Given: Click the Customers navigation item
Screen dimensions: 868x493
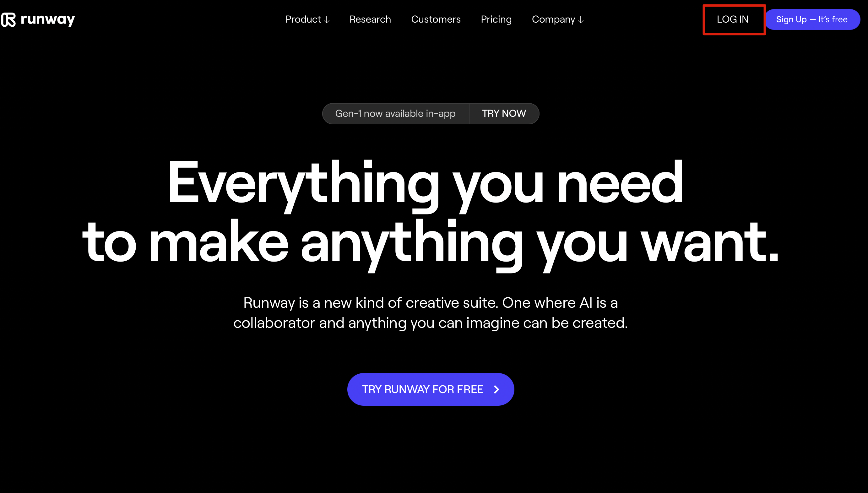Looking at the screenshot, I should tap(436, 19).
